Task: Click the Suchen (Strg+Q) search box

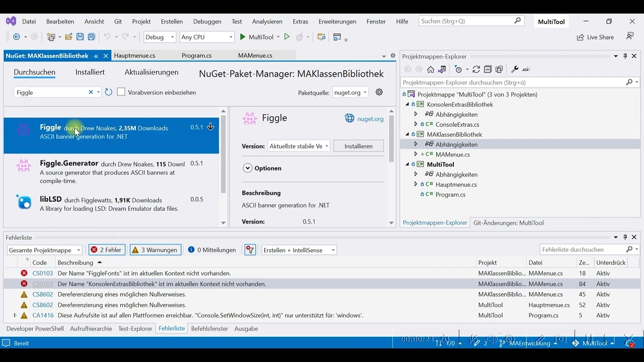Action: click(x=471, y=21)
